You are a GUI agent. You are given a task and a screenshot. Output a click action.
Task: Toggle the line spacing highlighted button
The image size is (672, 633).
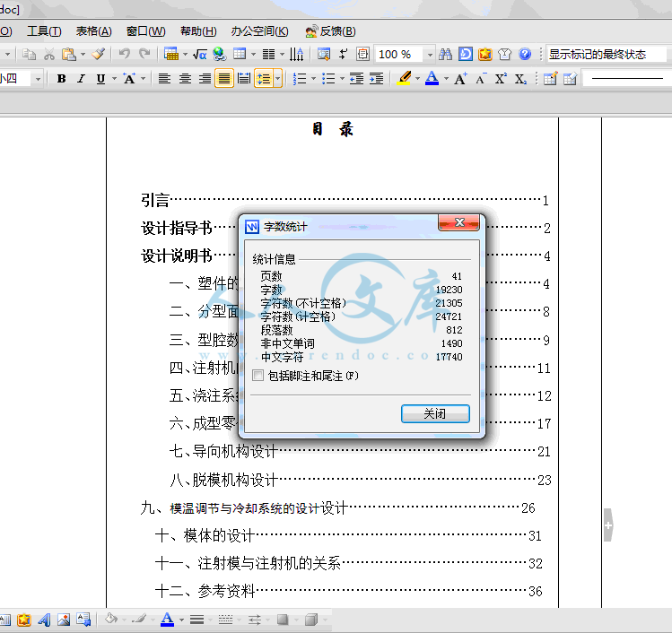click(x=264, y=79)
